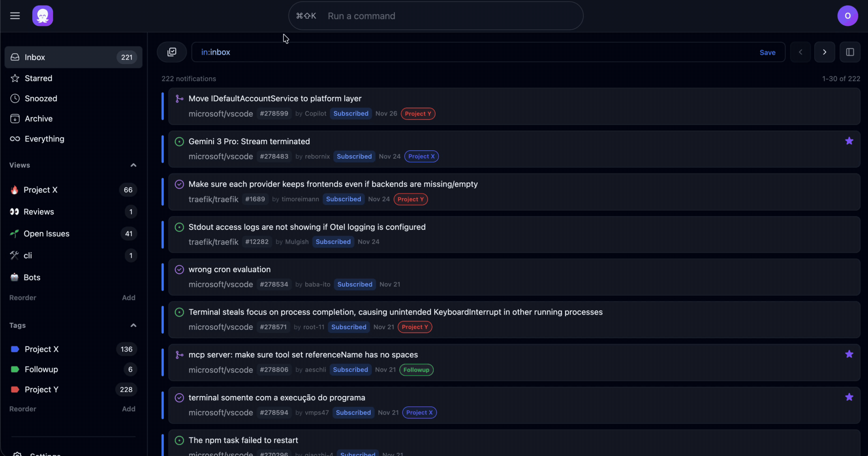Viewport: 868px width, 456px height.
Task: Toggle the split-pane layout icon top right
Action: (850, 52)
